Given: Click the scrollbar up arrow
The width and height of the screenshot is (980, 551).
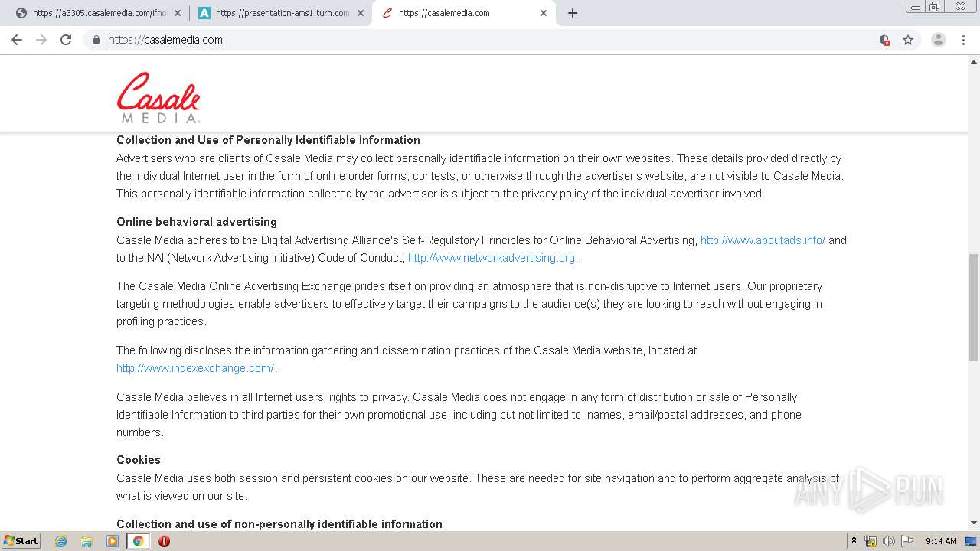Looking at the screenshot, I should point(974,61).
